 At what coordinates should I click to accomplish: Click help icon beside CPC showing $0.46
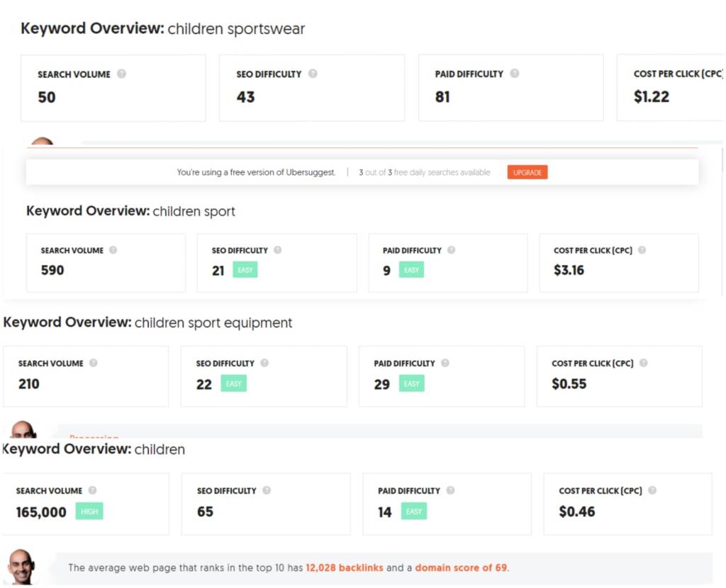[652, 490]
